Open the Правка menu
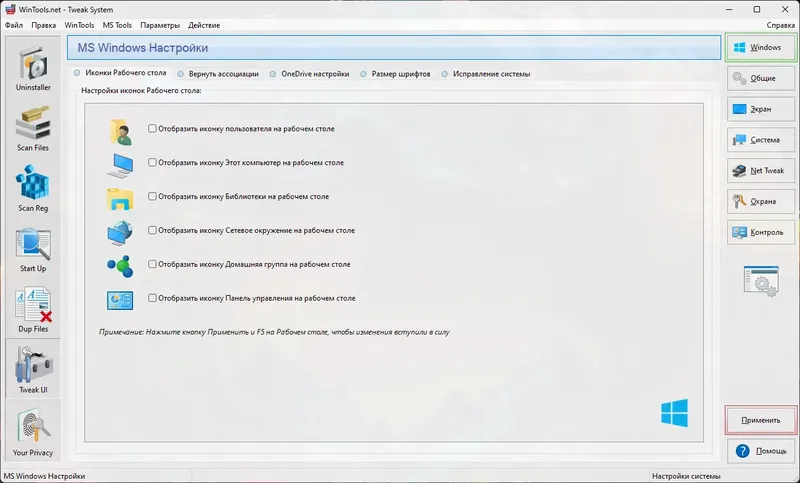Viewport: 800px width, 483px height. (x=43, y=25)
